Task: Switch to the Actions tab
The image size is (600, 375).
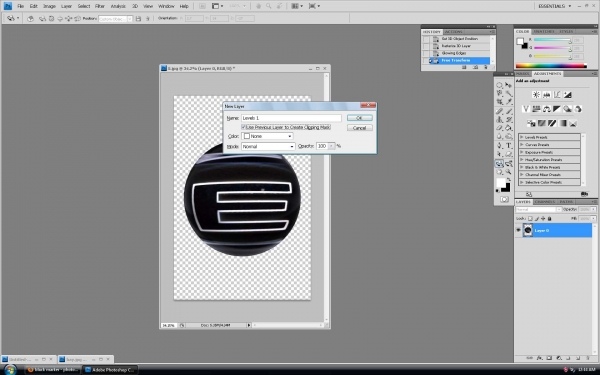Action: click(454, 32)
